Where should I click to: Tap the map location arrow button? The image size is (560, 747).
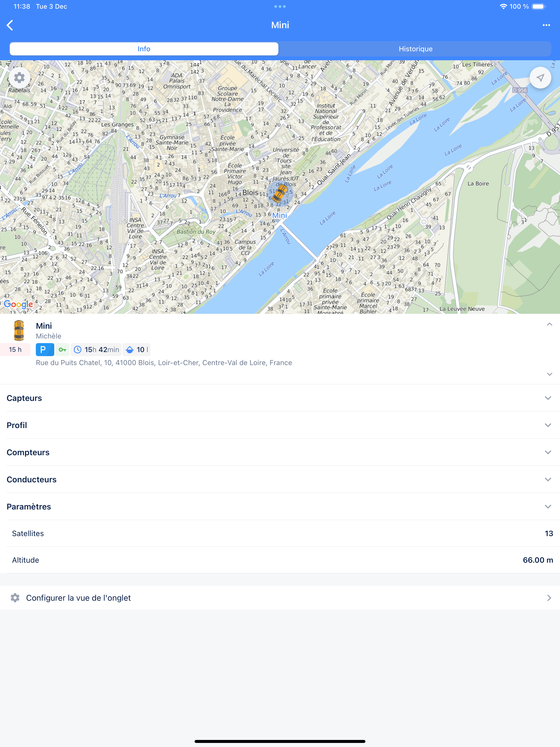click(x=540, y=78)
